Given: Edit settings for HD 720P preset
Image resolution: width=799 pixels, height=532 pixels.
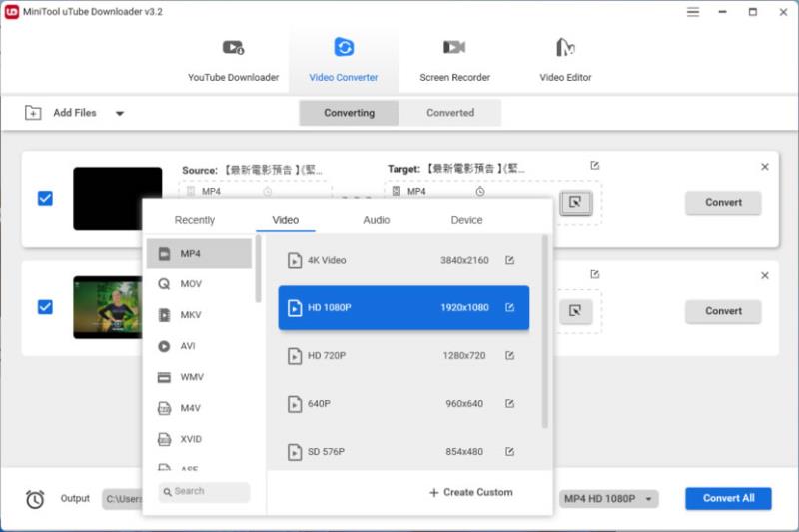Looking at the screenshot, I should click(509, 356).
